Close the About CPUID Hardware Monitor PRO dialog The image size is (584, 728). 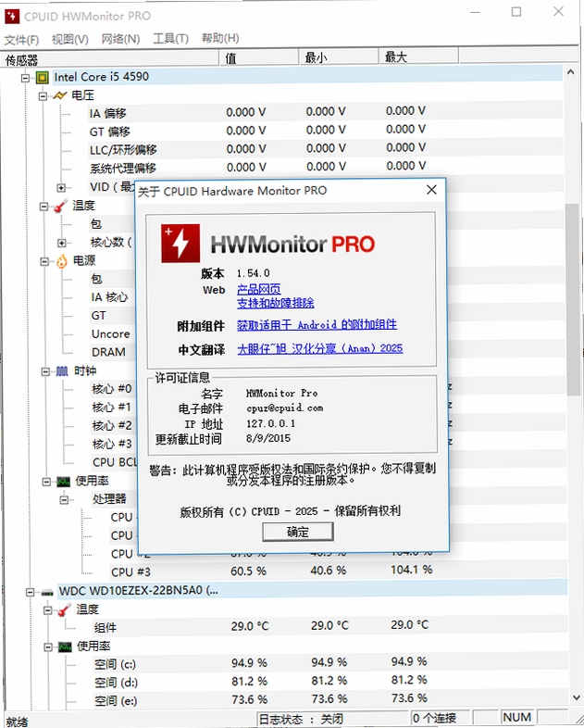[x=432, y=190]
